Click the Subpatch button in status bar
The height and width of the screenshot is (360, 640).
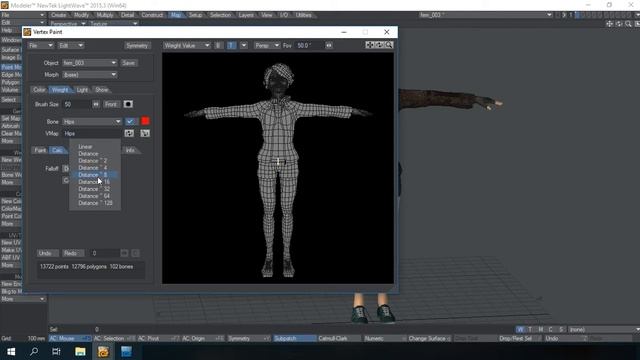(x=294, y=338)
